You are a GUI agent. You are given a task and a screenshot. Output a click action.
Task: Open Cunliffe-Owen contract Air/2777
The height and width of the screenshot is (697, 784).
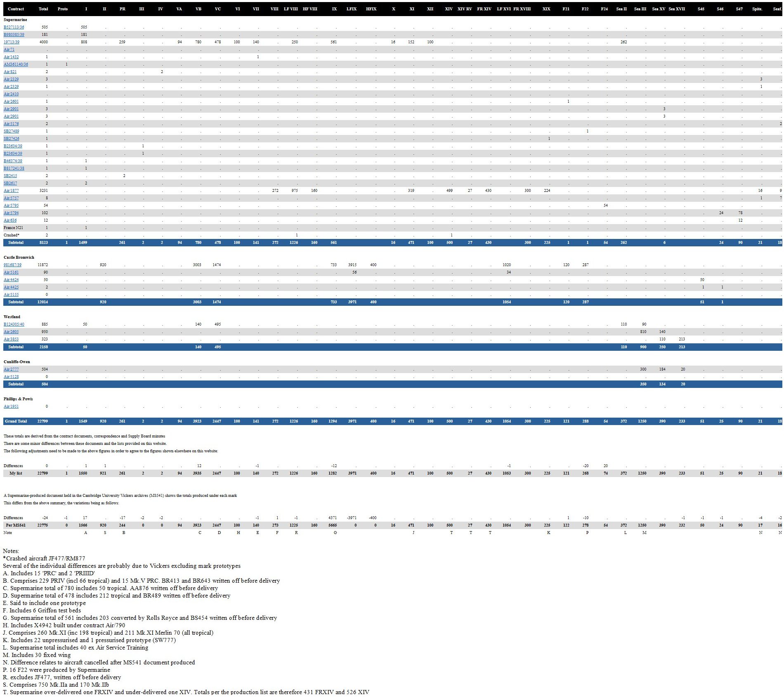point(11,369)
